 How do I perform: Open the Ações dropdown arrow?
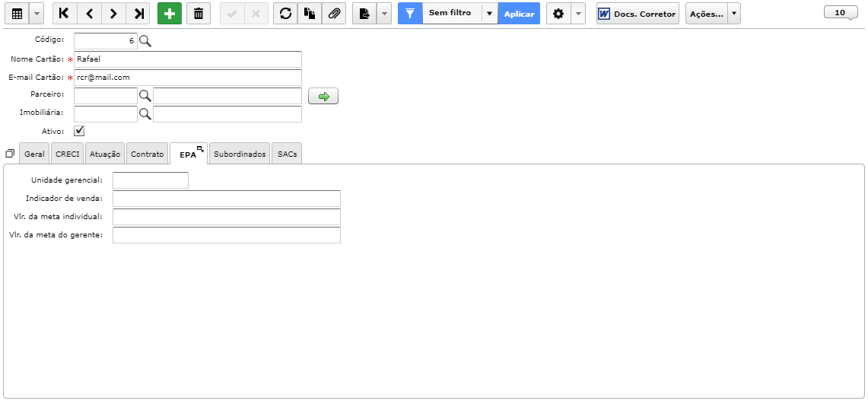click(734, 14)
